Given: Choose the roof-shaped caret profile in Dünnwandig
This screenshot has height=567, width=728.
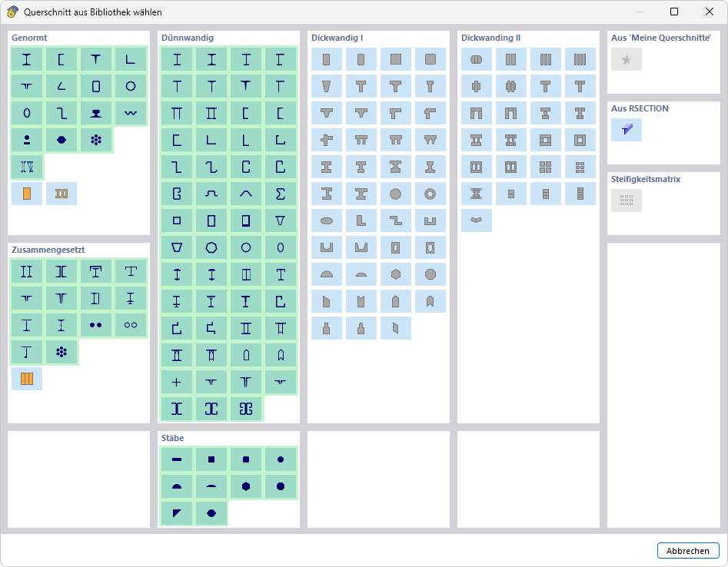Looking at the screenshot, I should click(246, 194).
